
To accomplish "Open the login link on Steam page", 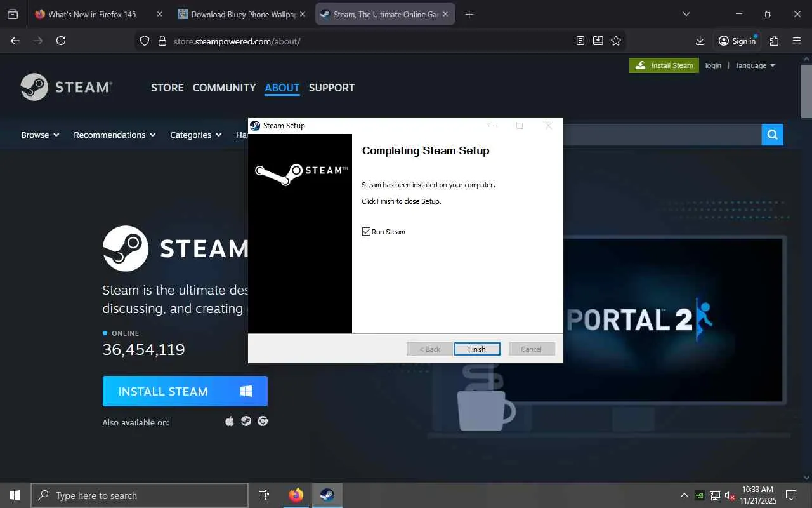I will (713, 65).
